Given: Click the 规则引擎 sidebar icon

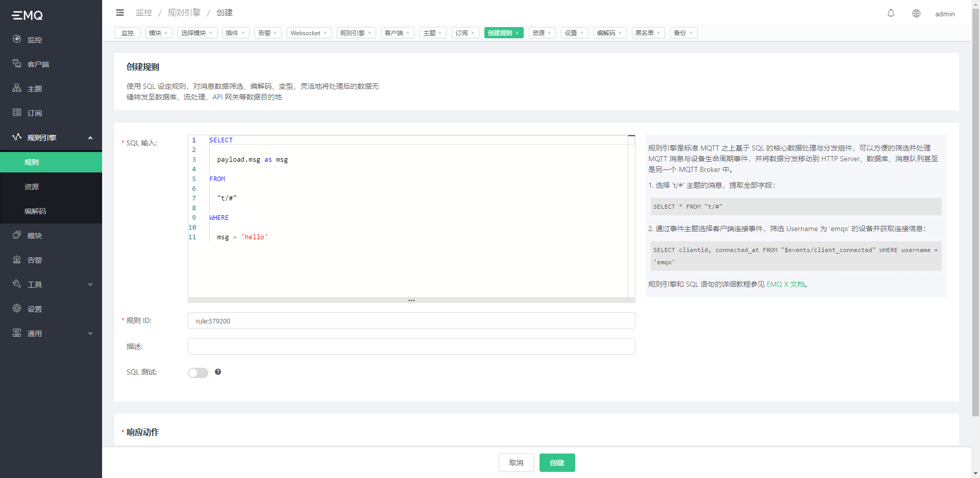Looking at the screenshot, I should tap(17, 137).
